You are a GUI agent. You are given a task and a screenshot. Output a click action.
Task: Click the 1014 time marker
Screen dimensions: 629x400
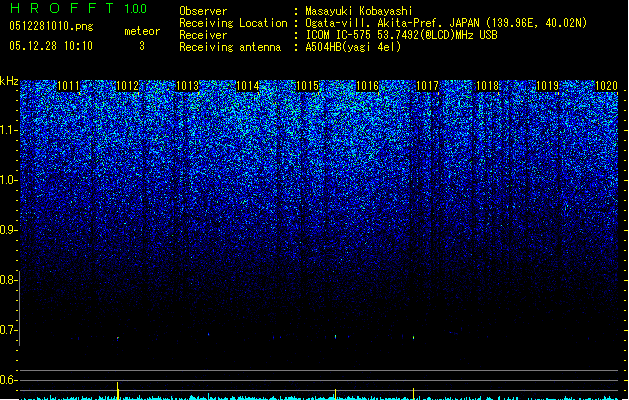coord(248,86)
